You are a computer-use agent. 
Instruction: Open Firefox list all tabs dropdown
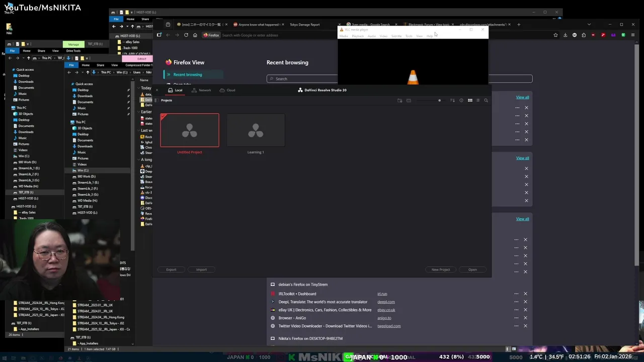[x=589, y=24]
